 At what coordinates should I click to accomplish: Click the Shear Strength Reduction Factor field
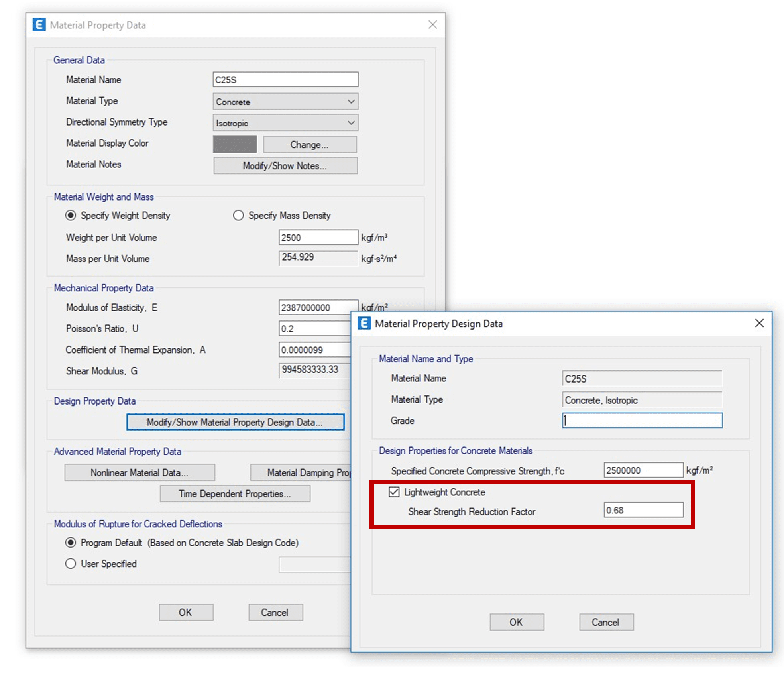(x=643, y=510)
